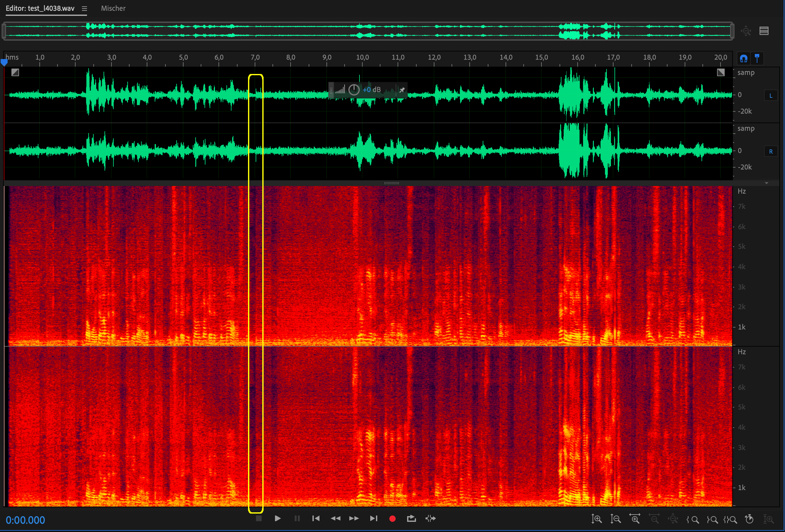The height and width of the screenshot is (532, 785).
Task: Toggle the snapping magnet button
Action: point(743,58)
